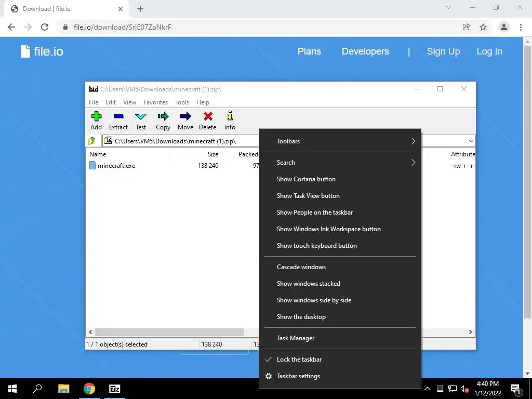Viewport: 532px width, 399px height.
Task: Click the red Delete icon
Action: [208, 121]
